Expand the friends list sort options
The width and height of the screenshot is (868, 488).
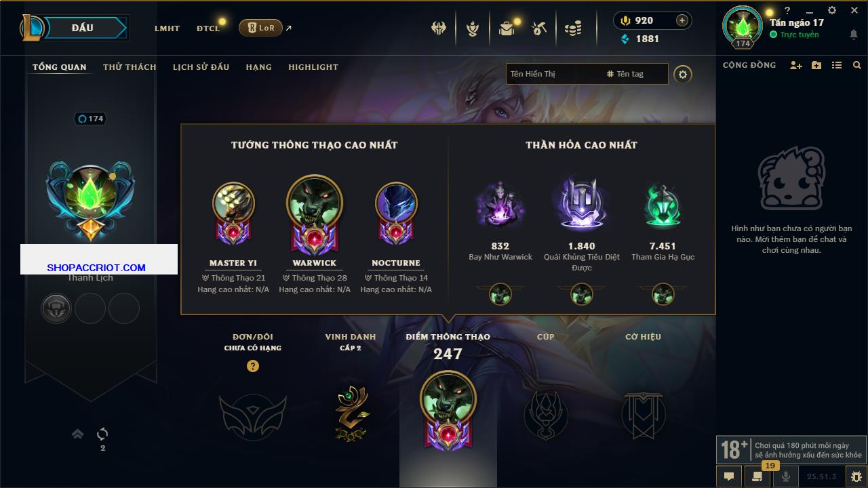pyautogui.click(x=837, y=65)
